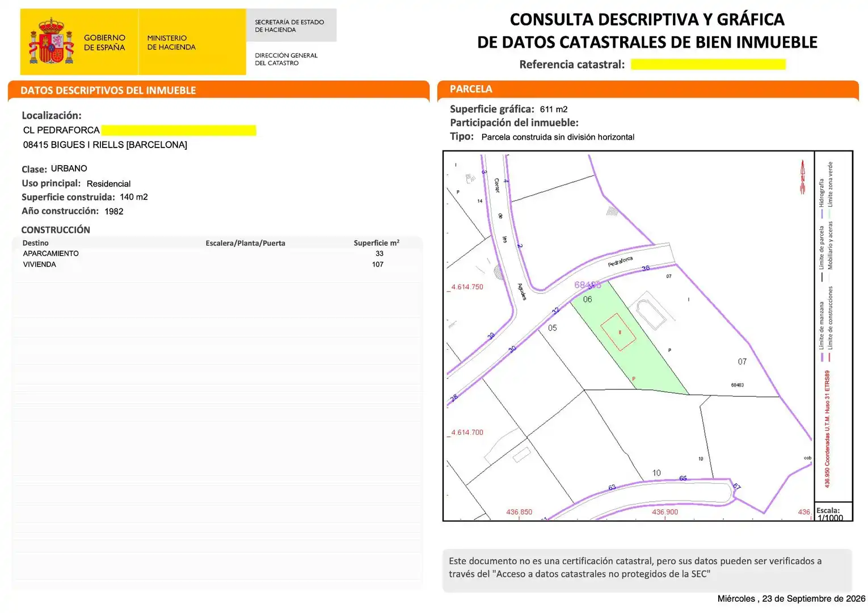Click the Spanish coat of arms emblem

(x=52, y=41)
